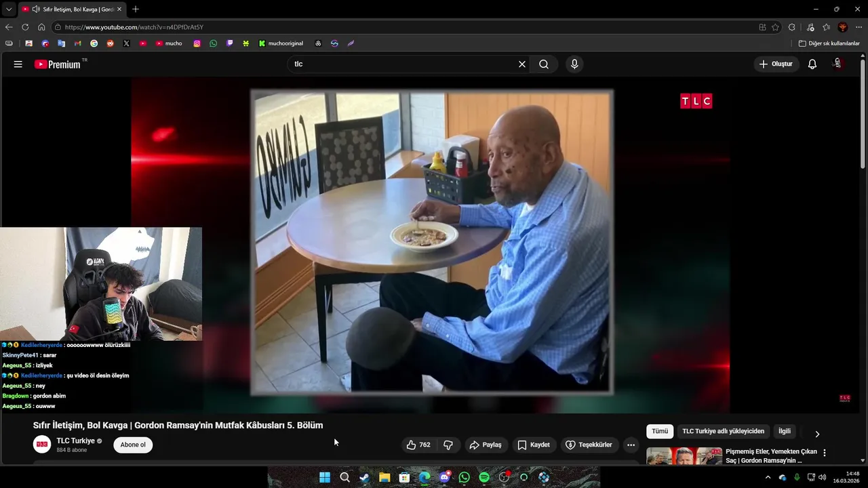Screen dimensions: 868x488
Task: Clear the search text with the X icon
Action: tap(522, 64)
